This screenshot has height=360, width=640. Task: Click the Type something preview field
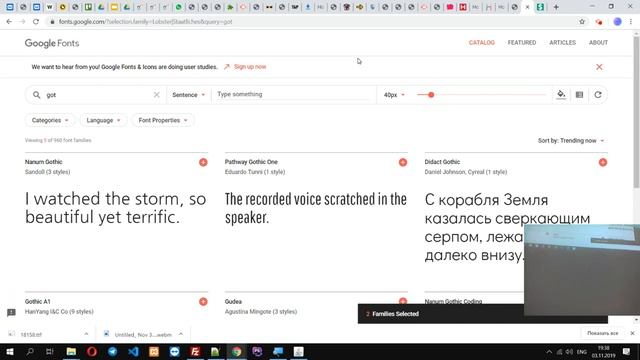(x=293, y=94)
